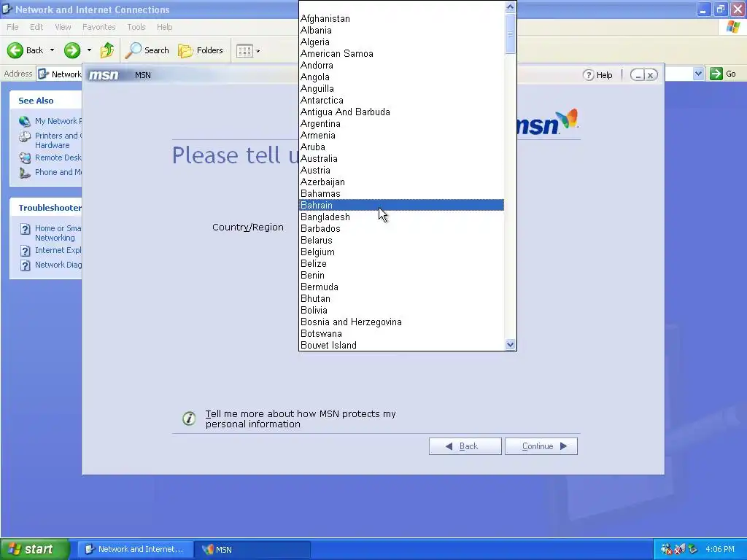Viewport: 747px width, 560px height.
Task: Click the green Back arrow icon in toolbar
Action: click(15, 50)
